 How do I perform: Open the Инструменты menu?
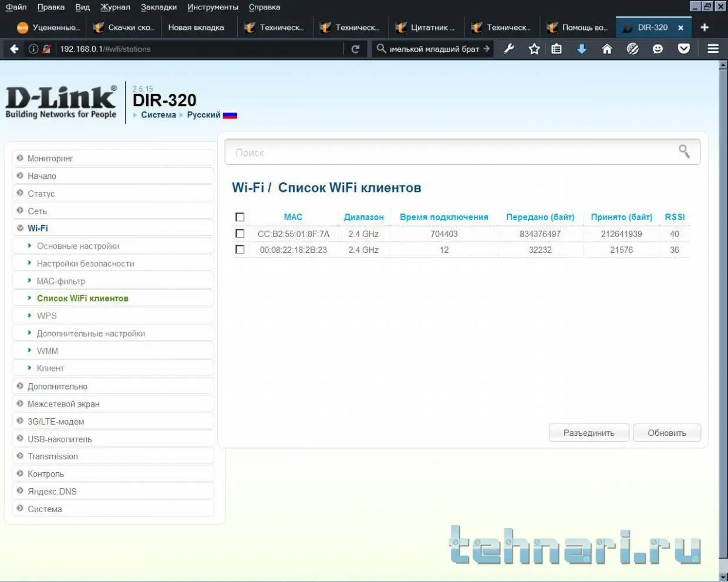(x=213, y=7)
